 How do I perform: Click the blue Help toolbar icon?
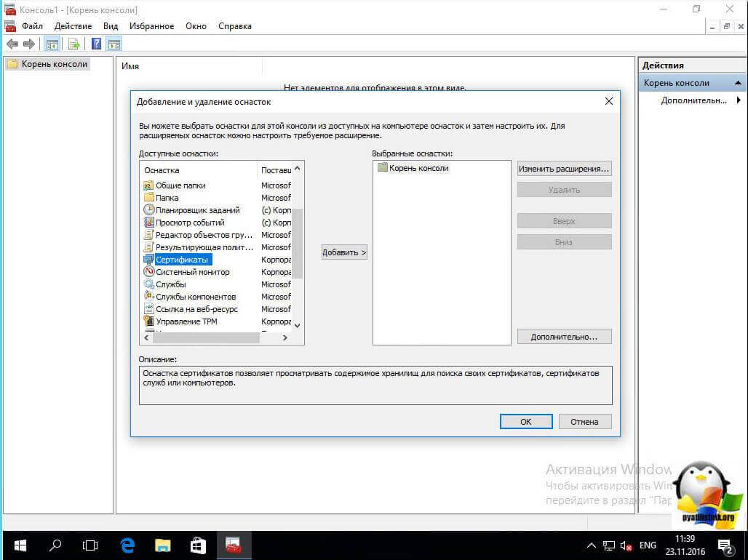click(x=96, y=44)
